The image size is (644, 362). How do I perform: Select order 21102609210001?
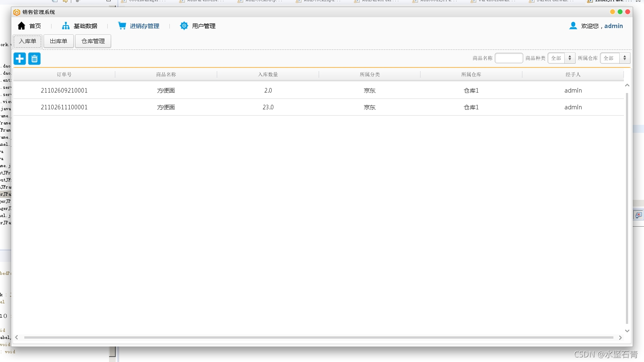tap(64, 90)
